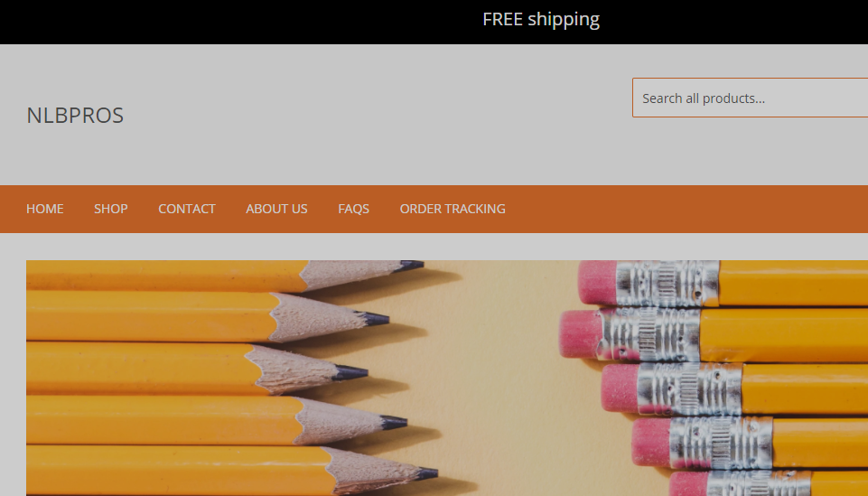Screen dimensions: 868x496
Task: Select ABOUT US in navigation bar
Action: click(x=276, y=209)
